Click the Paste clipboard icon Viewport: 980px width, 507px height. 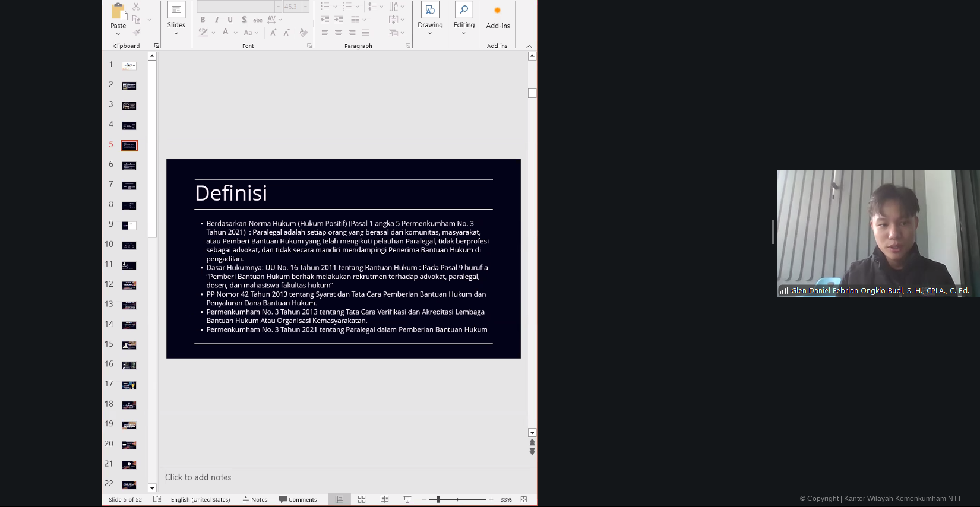tap(118, 12)
